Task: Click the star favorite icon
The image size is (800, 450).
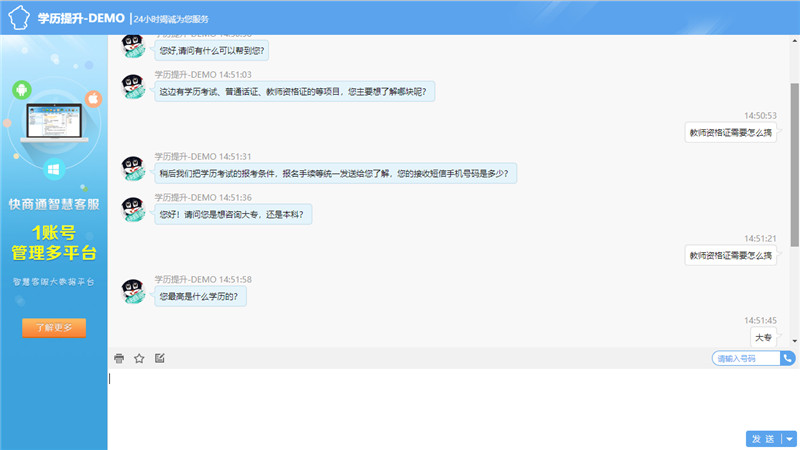Action: (139, 358)
